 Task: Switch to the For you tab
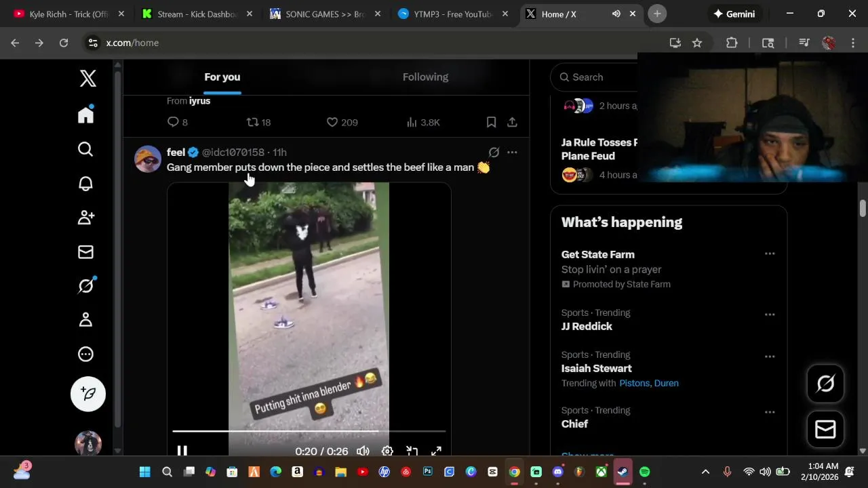click(x=222, y=77)
